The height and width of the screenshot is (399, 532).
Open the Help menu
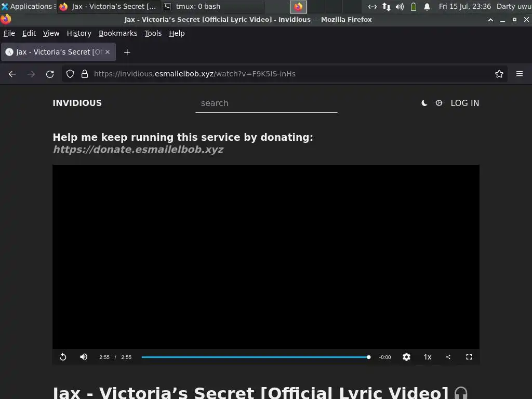(177, 33)
